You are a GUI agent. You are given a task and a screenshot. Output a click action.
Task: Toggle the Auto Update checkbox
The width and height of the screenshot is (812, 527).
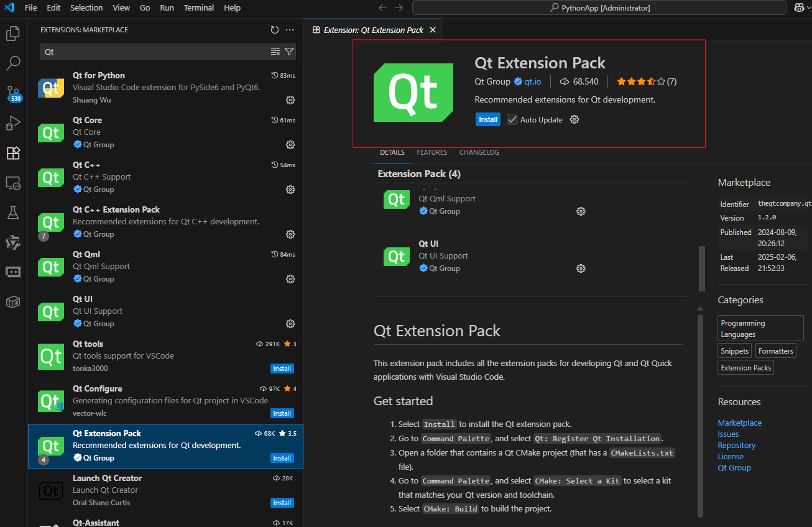pyautogui.click(x=512, y=119)
